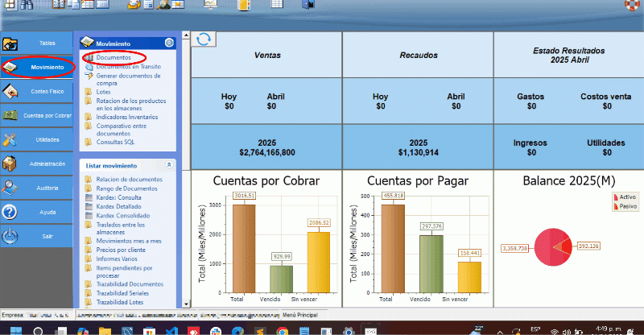Click the dashboard refresh icon
The height and width of the screenshot is (335, 644).
(204, 39)
